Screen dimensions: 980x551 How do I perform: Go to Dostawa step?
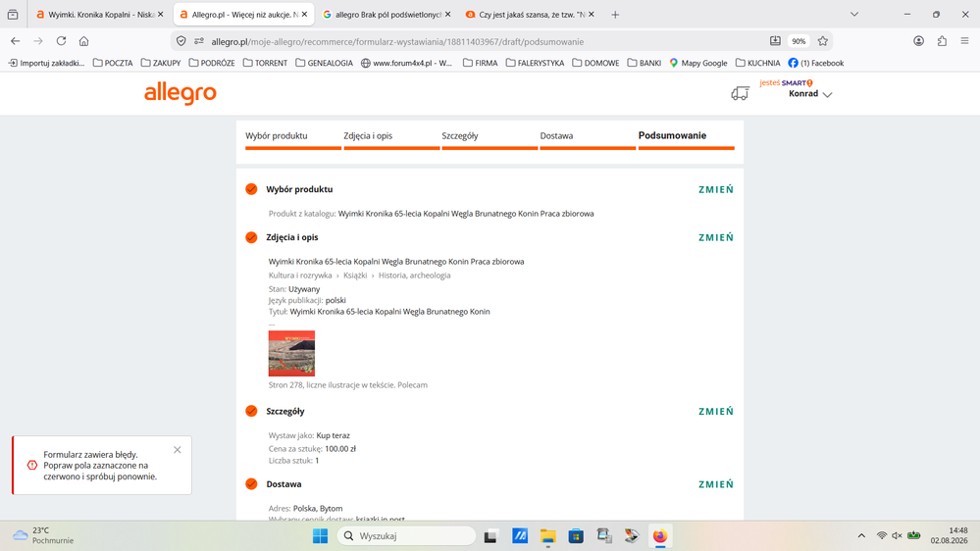pyautogui.click(x=556, y=135)
